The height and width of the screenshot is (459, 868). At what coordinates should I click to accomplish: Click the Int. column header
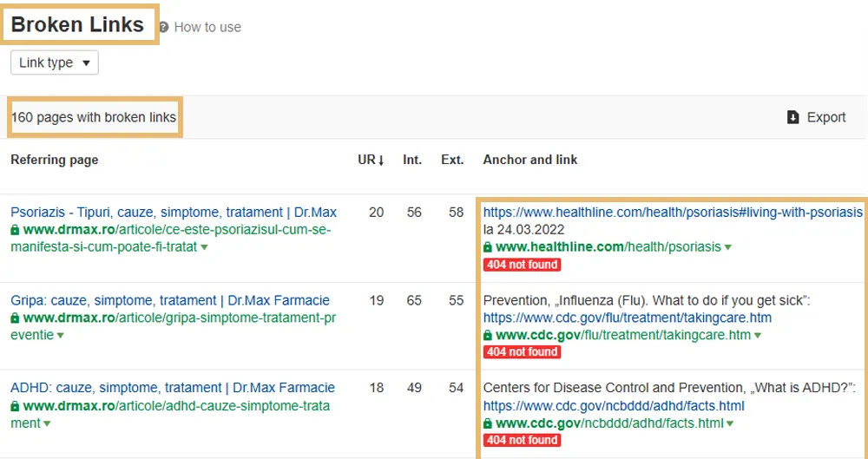pos(412,160)
